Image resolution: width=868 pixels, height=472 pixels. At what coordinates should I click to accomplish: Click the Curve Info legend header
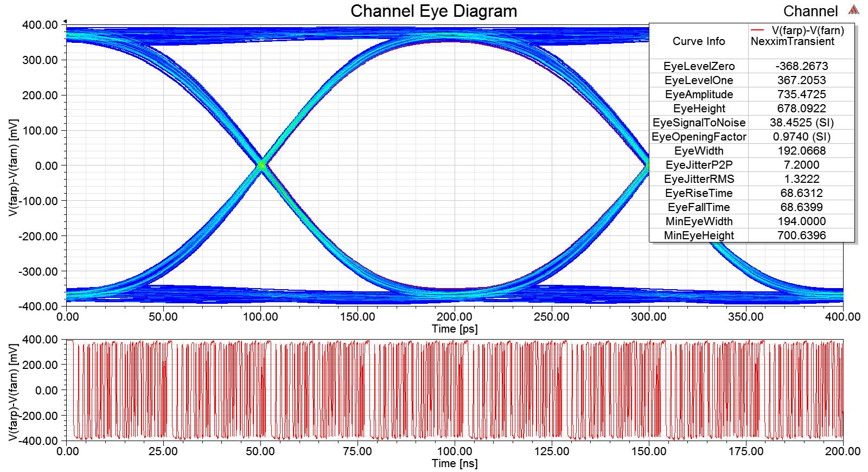[x=698, y=41]
